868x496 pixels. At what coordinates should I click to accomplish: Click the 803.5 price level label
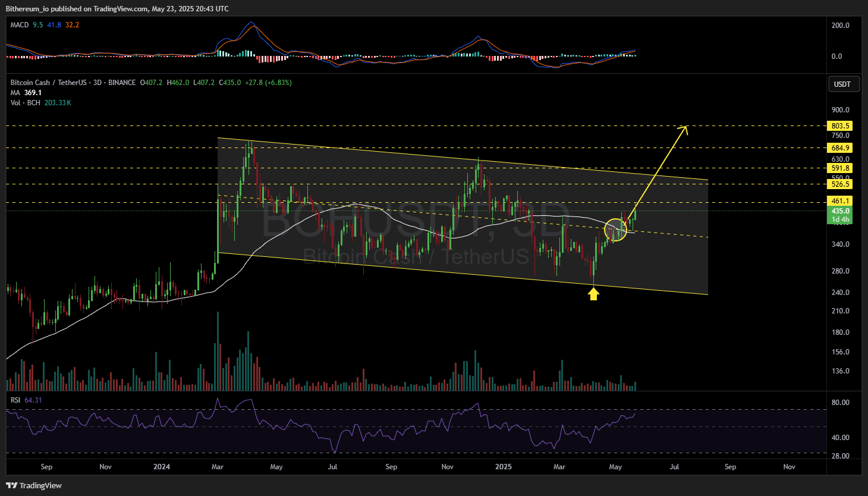(x=840, y=126)
